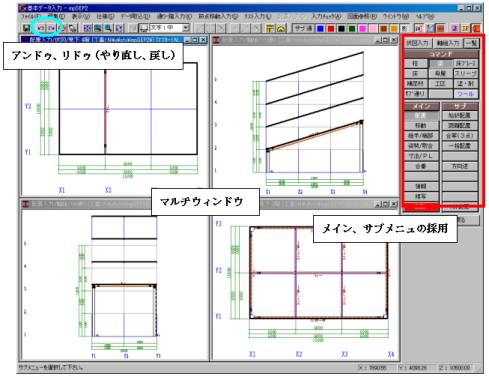
Task: Switch to 軸組入力 input mode
Action: 448,43
